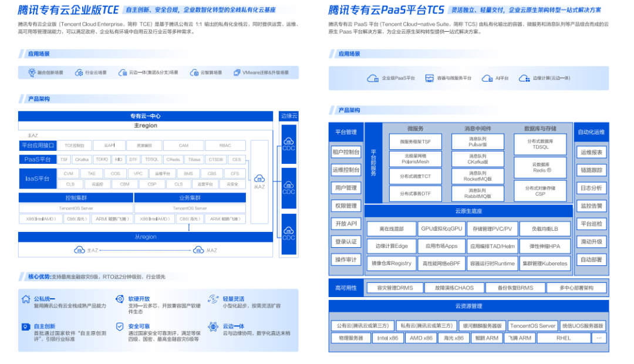This screenshot has height=364, width=634.
Task: Select the 专有云-中心 header bar
Action: click(146, 116)
